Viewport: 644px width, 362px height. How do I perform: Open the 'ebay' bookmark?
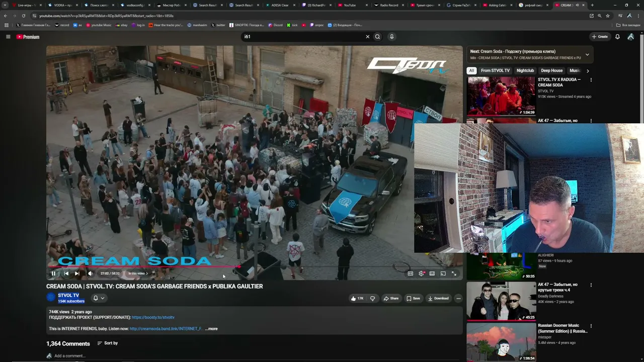(121, 25)
